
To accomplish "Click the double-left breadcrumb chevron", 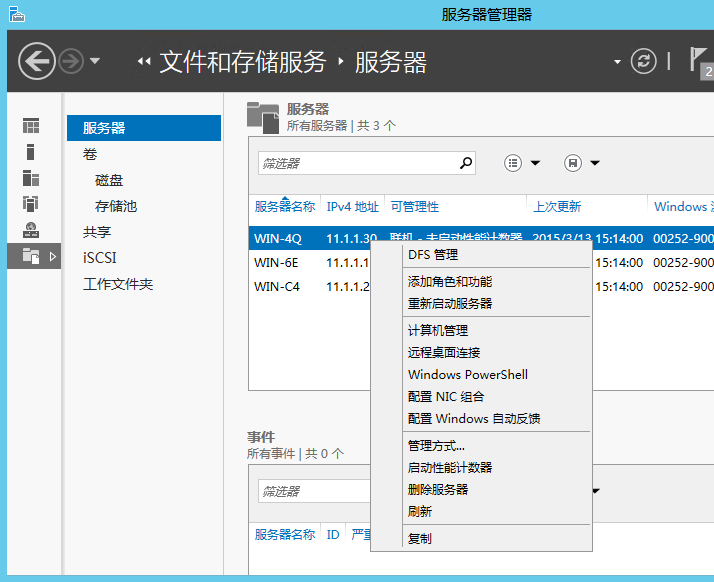I will pyautogui.click(x=144, y=61).
